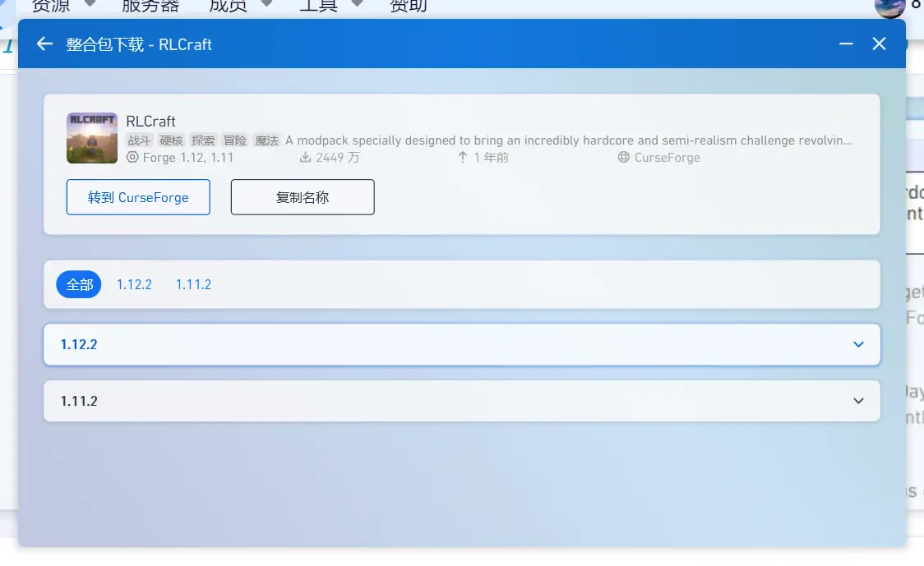924x566 pixels.
Task: Click the 战斗 tag badge
Action: coord(139,140)
